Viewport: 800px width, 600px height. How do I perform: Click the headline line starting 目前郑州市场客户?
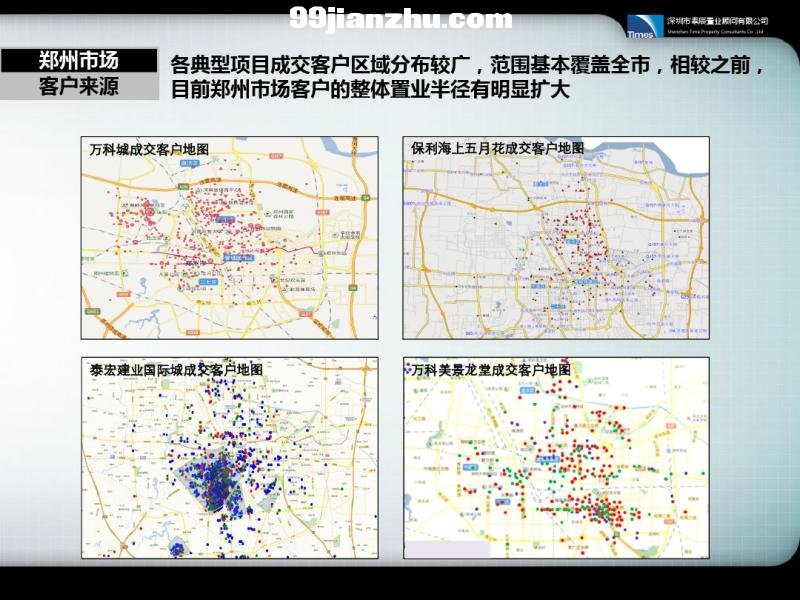[370, 89]
